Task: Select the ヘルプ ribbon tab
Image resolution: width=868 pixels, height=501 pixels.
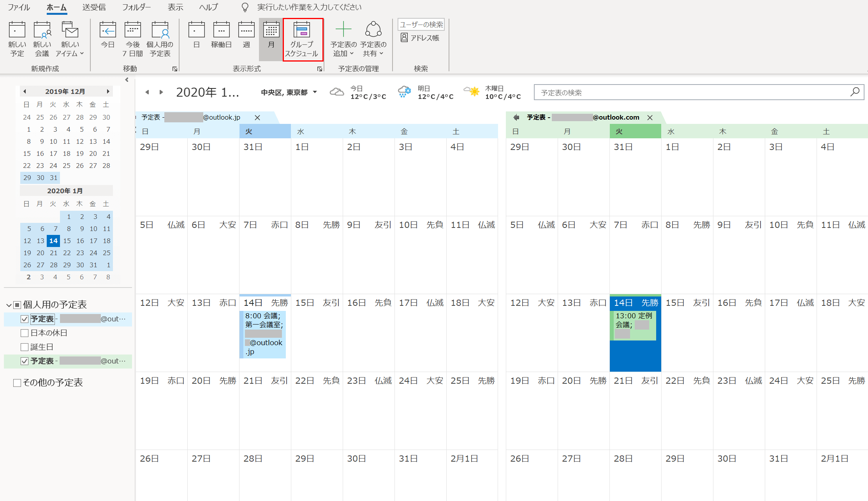Action: pyautogui.click(x=209, y=7)
